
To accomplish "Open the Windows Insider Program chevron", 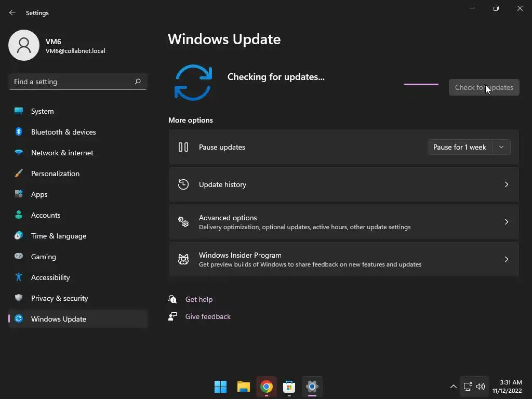I will point(506,259).
